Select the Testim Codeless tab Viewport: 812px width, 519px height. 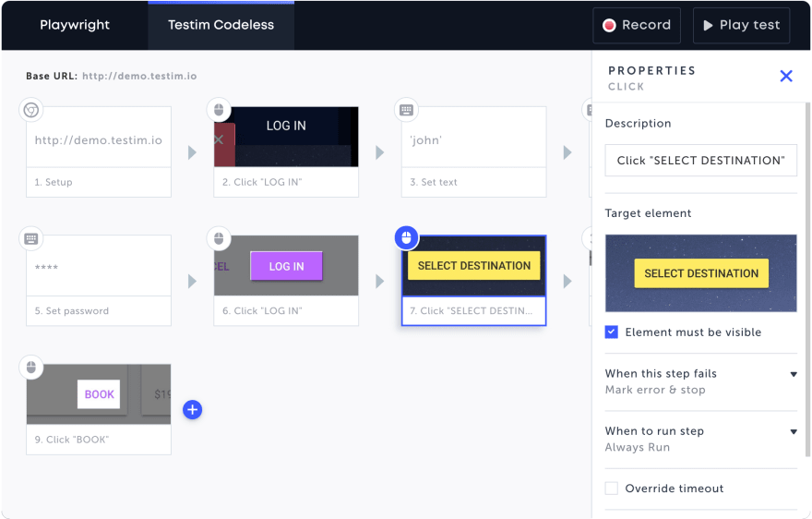(221, 25)
